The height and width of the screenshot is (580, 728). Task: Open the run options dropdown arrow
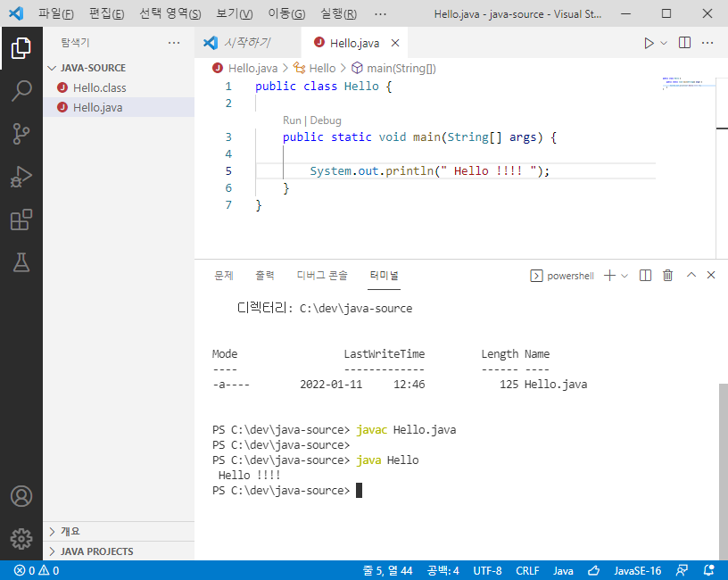pos(664,43)
